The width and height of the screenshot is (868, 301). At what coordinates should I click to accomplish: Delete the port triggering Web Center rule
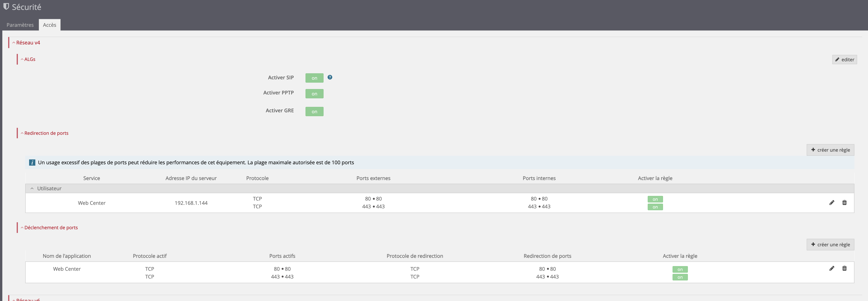[x=844, y=268]
